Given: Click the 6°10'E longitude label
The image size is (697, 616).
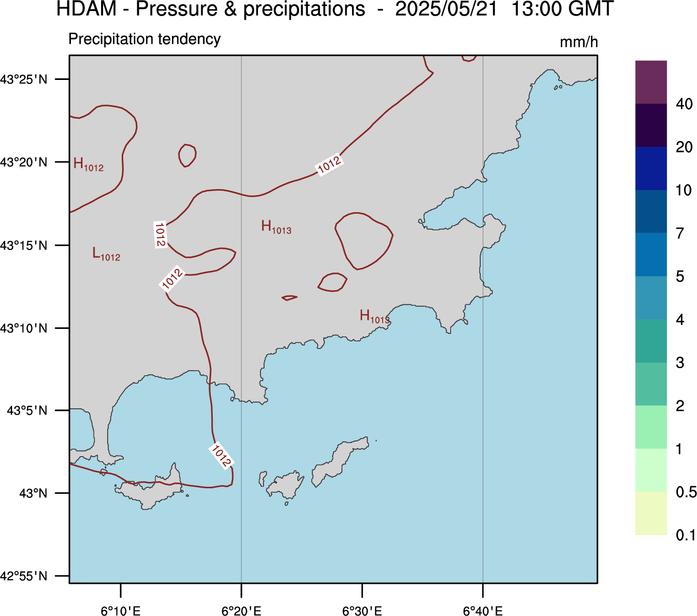Looking at the screenshot, I should (x=121, y=610).
